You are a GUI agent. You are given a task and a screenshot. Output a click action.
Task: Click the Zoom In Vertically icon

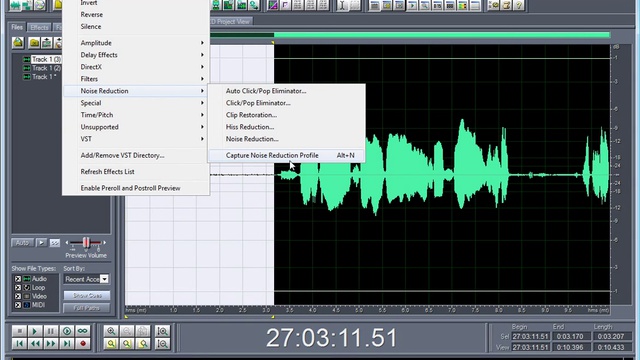(162, 331)
